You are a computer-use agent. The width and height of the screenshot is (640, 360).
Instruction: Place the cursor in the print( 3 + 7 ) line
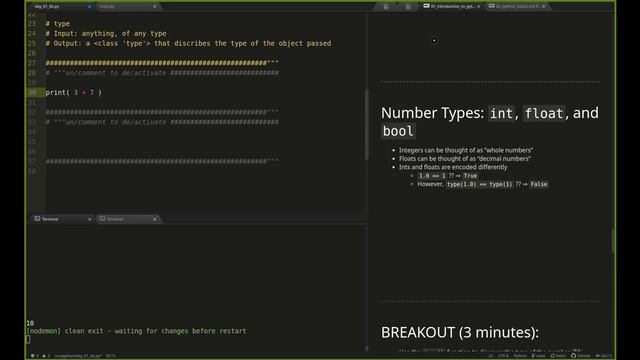(x=73, y=93)
